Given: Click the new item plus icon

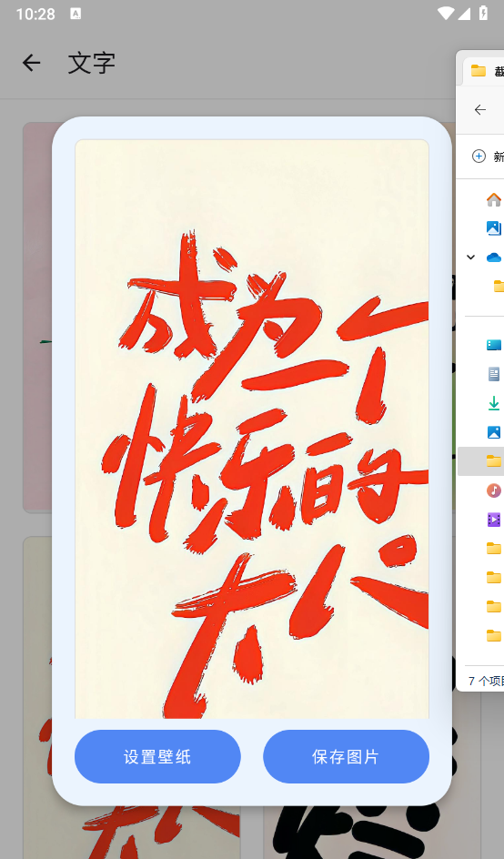Looking at the screenshot, I should point(479,157).
